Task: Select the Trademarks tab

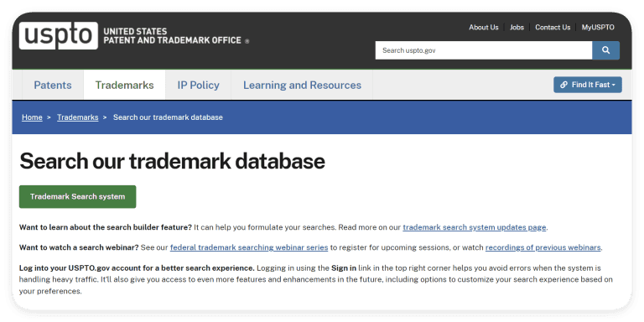Action: tap(124, 85)
